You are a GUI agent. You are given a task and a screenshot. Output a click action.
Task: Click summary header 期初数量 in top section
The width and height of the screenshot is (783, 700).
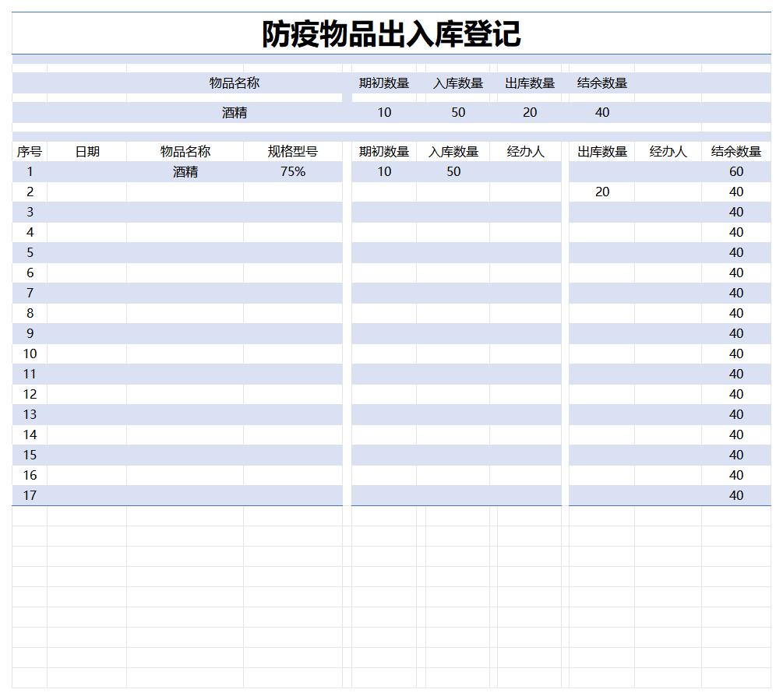point(384,83)
